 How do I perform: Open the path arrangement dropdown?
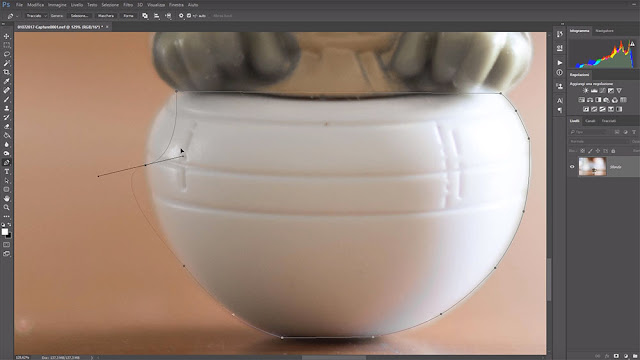(x=168, y=16)
